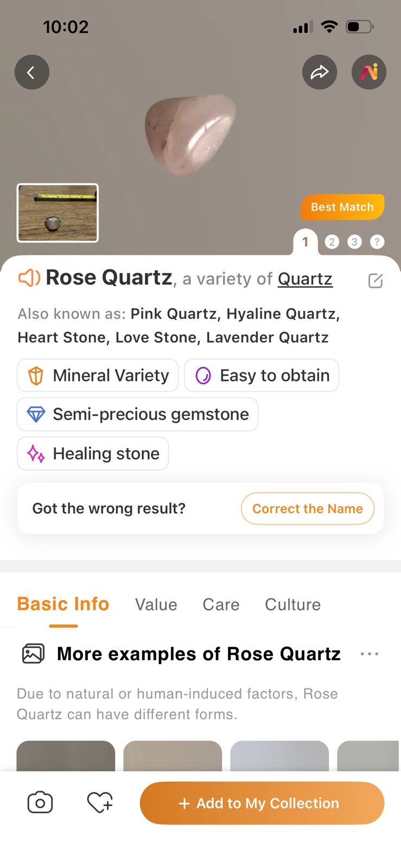The width and height of the screenshot is (401, 868).
Task: Open the camera icon to scan
Action: tap(40, 803)
